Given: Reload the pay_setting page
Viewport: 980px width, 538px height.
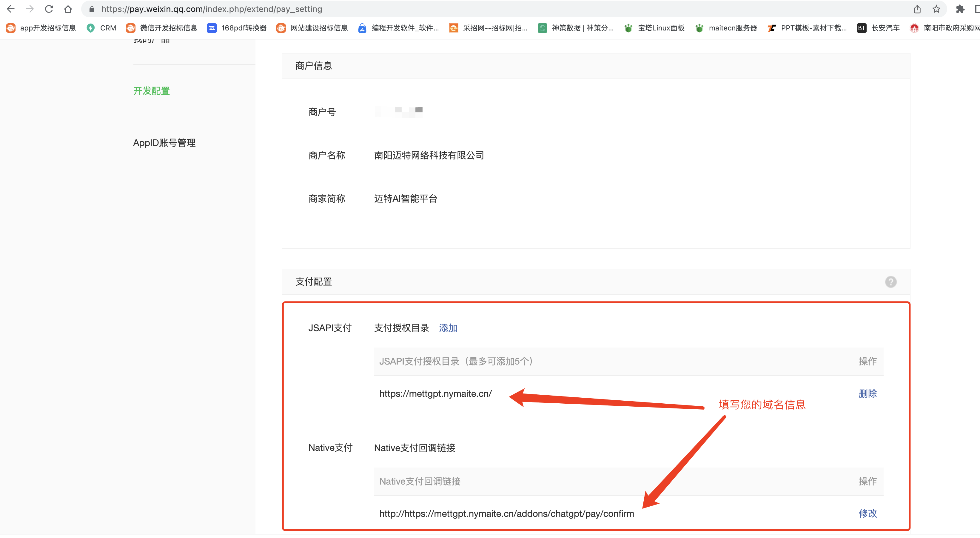Looking at the screenshot, I should pos(49,9).
